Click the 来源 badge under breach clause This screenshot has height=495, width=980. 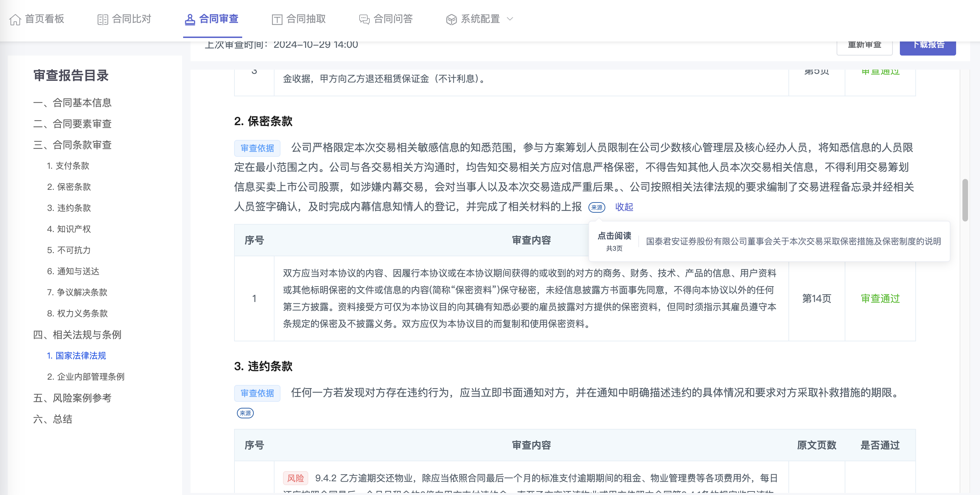[245, 413]
